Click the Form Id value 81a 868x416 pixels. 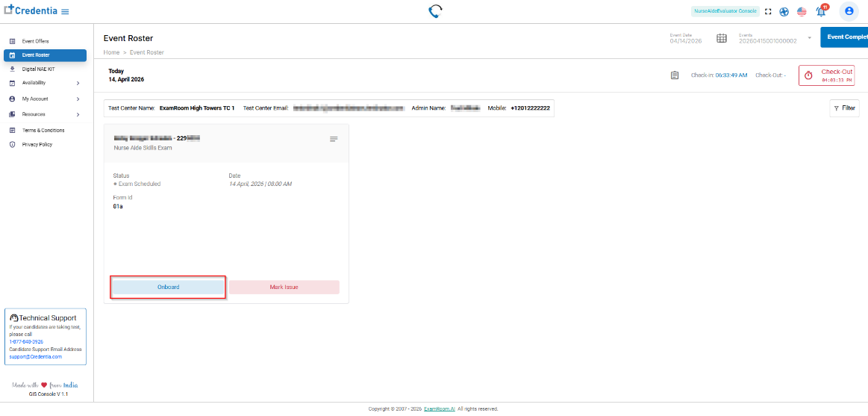[117, 206]
